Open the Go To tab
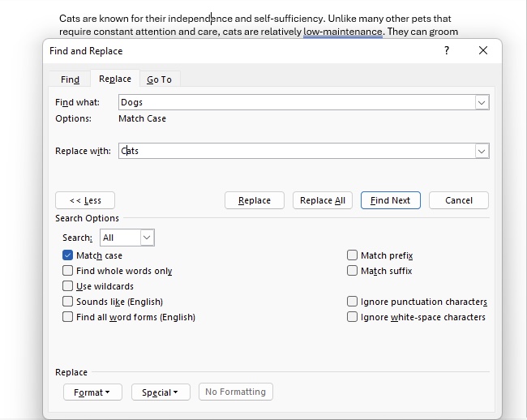 (159, 79)
